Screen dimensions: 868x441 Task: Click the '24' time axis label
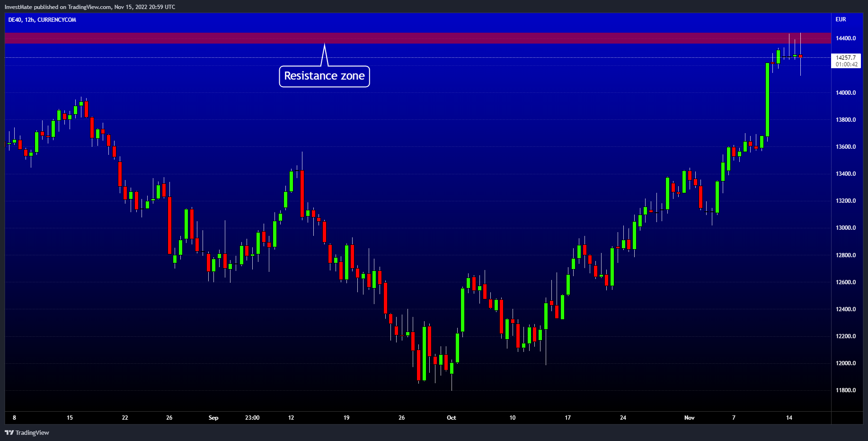(623, 418)
